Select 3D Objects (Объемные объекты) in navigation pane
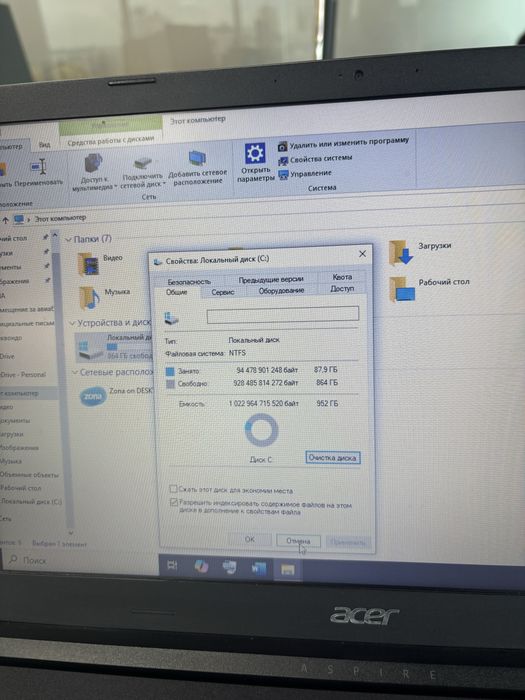 click(x=29, y=475)
